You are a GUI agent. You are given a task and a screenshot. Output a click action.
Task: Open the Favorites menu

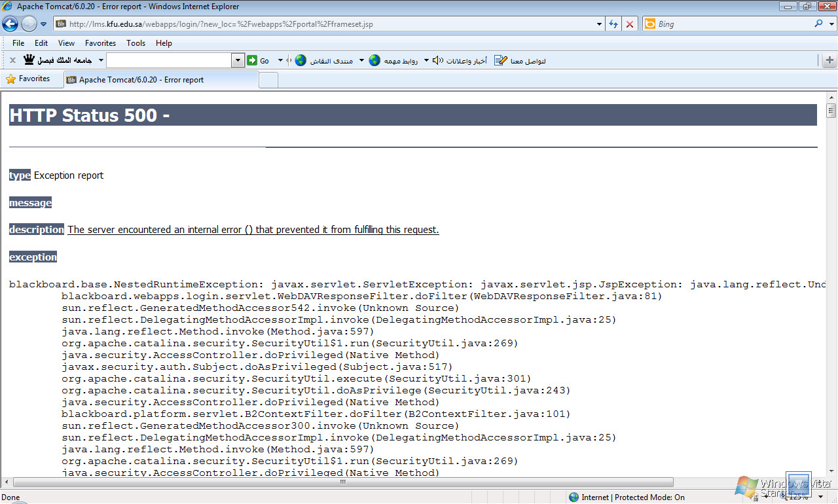point(100,43)
